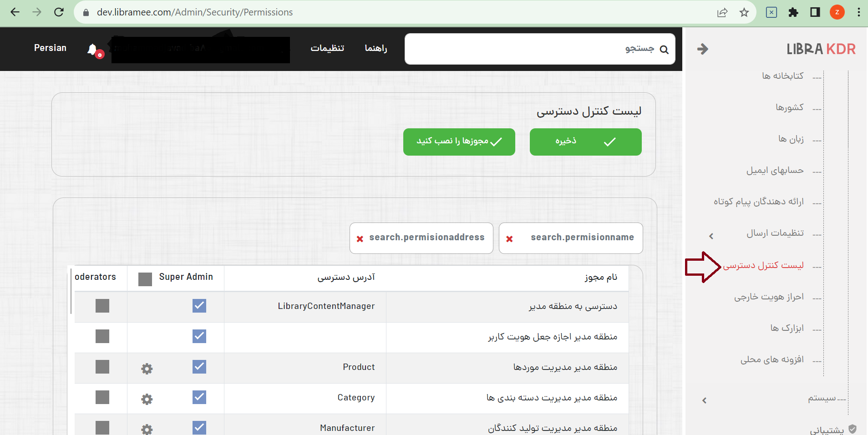868x435 pixels.
Task: Open the browser extensions puzzle icon
Action: click(794, 12)
